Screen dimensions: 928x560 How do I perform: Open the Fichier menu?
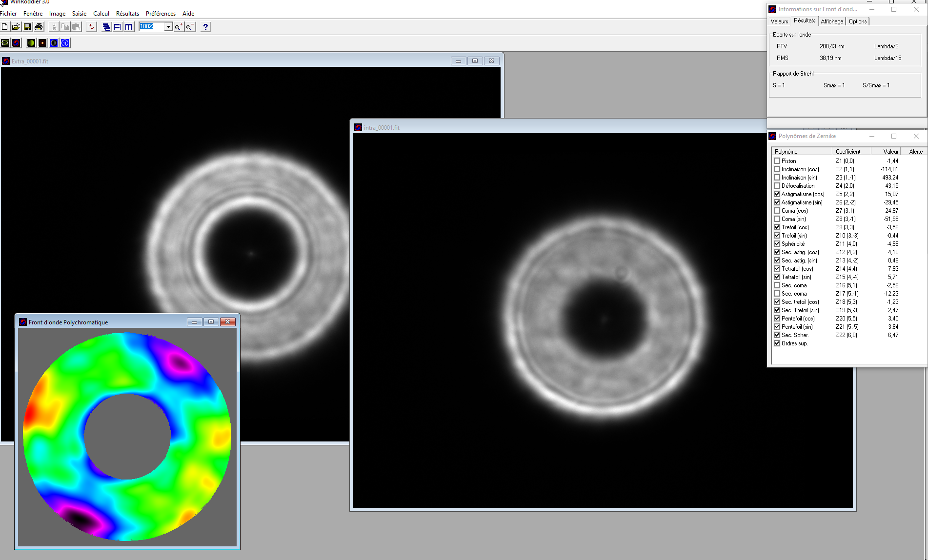[x=8, y=14]
